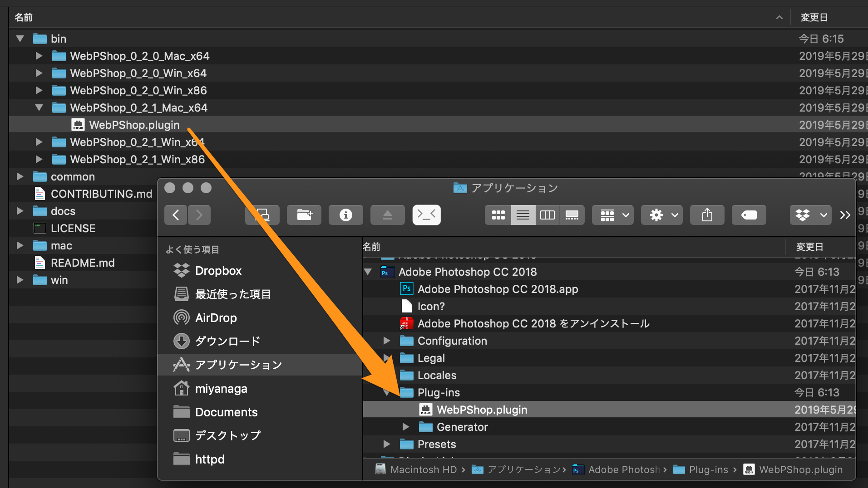Open the gear action menu
868x488 pixels.
[662, 215]
